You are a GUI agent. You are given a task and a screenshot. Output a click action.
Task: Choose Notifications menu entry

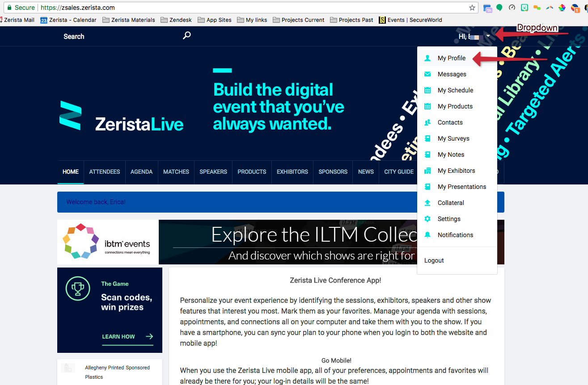coord(457,235)
